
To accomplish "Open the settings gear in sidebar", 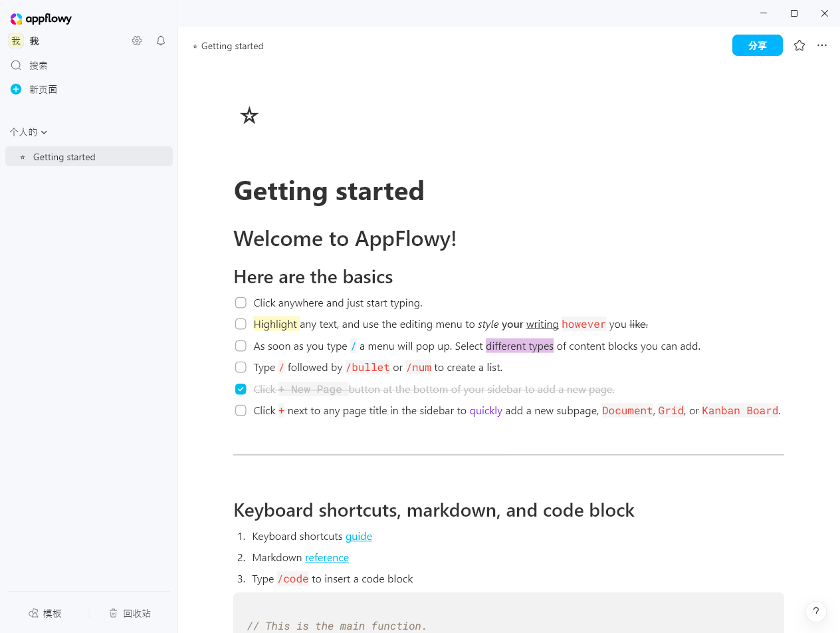I will coord(137,41).
